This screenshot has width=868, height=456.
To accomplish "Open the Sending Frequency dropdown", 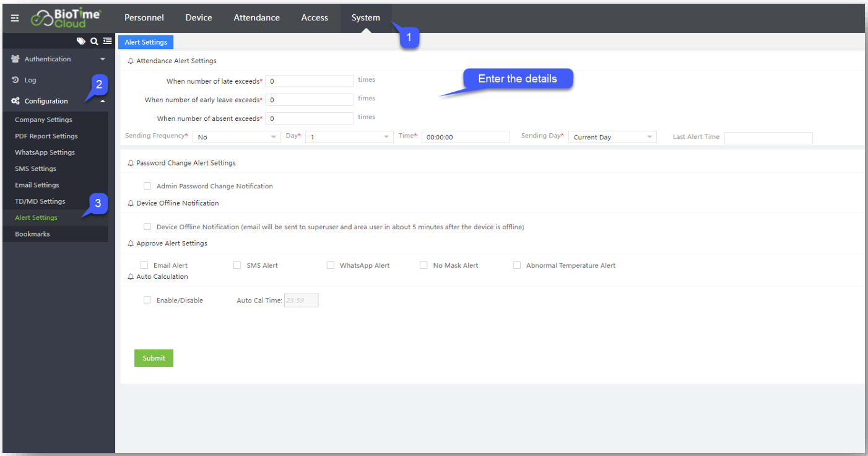I will click(237, 138).
